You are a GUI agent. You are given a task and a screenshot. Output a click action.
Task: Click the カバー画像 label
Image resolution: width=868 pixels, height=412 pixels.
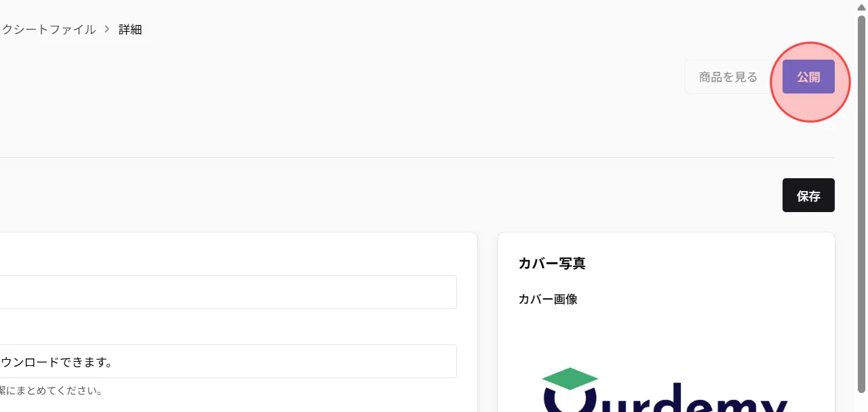(548, 299)
